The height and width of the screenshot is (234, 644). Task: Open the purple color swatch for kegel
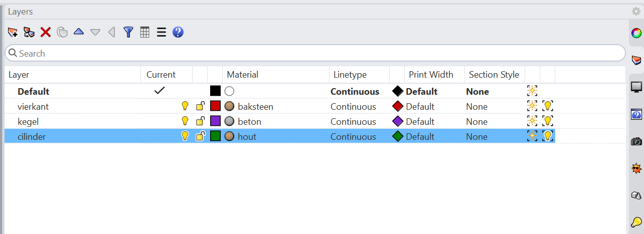pos(215,121)
